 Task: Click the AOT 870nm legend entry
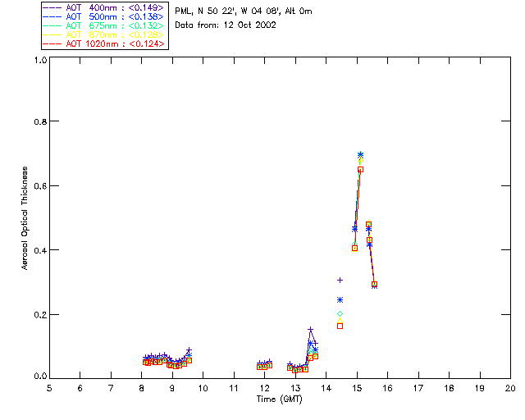pos(104,34)
